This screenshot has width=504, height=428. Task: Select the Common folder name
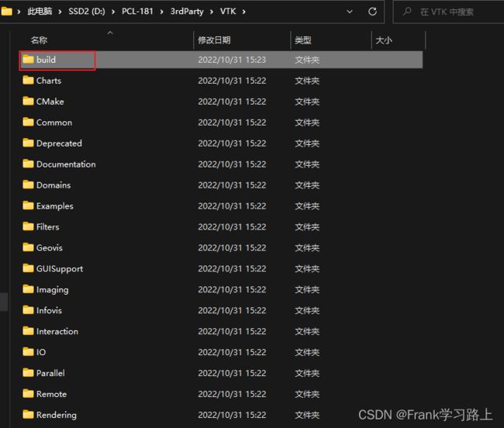pos(54,123)
